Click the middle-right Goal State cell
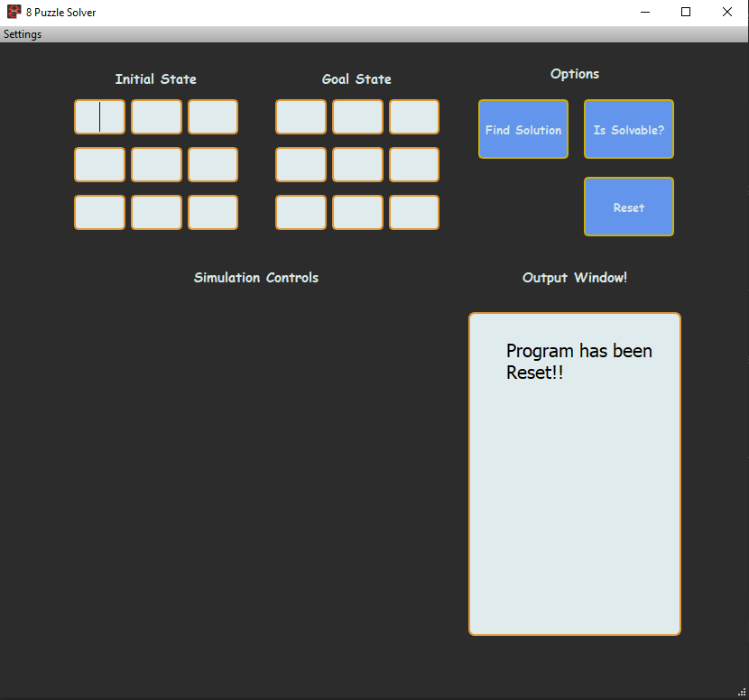 [414, 164]
